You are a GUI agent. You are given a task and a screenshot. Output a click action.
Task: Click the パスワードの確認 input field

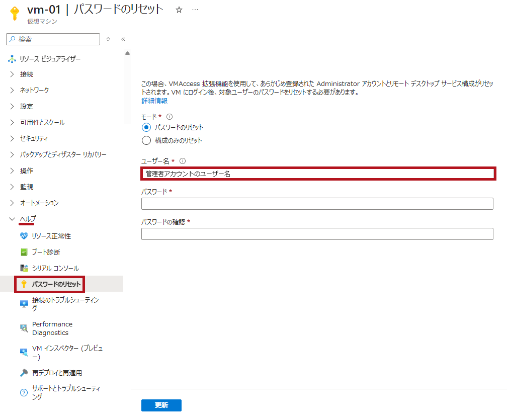point(317,234)
